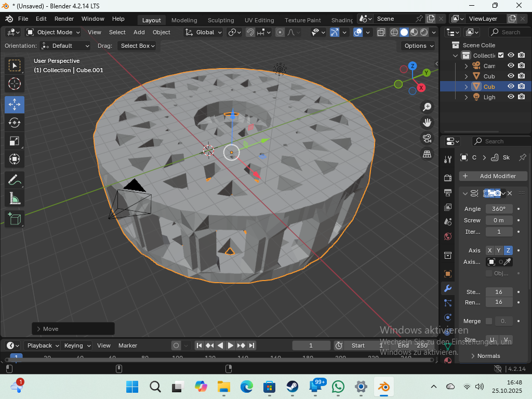Image resolution: width=532 pixels, height=399 pixels.
Task: Open the Render menu
Action: (64, 19)
